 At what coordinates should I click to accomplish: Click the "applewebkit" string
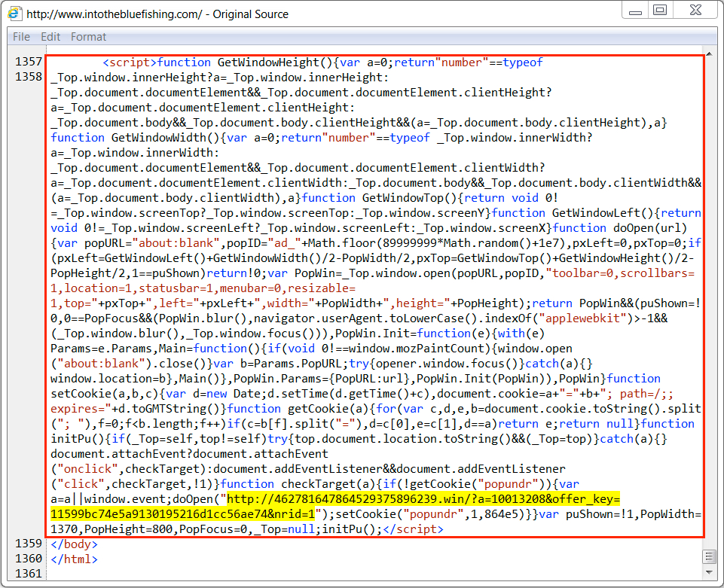click(x=586, y=318)
